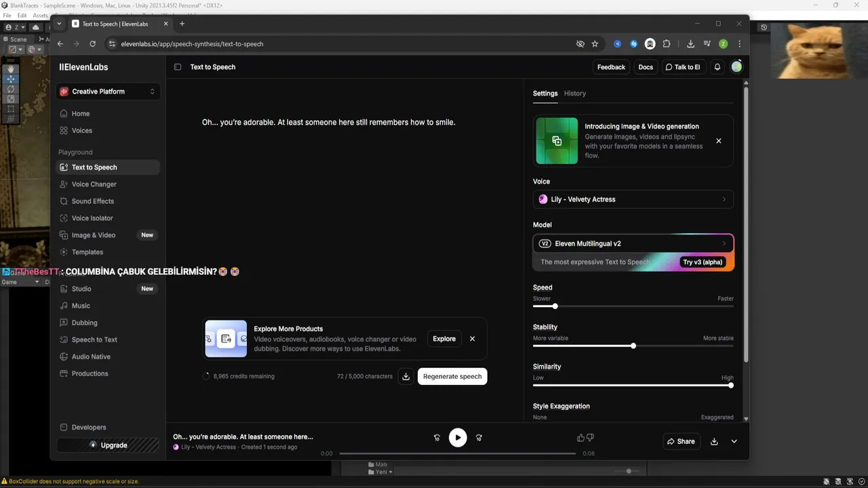This screenshot has height=488, width=868.
Task: Click the settings panel scrollbar
Action: [746, 224]
